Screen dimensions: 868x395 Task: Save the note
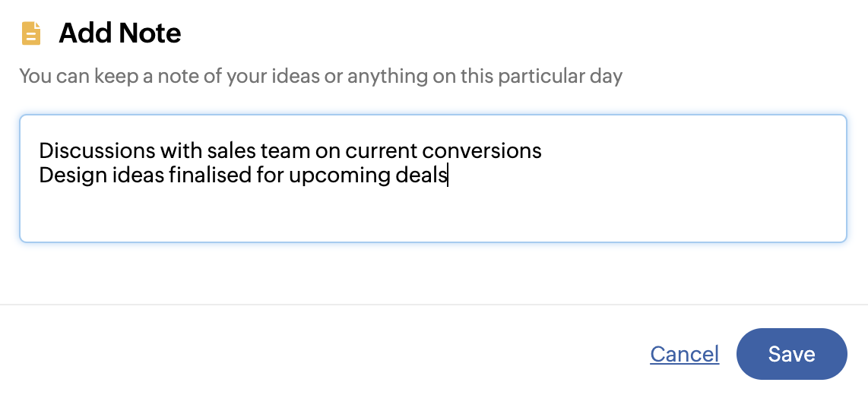(x=791, y=354)
